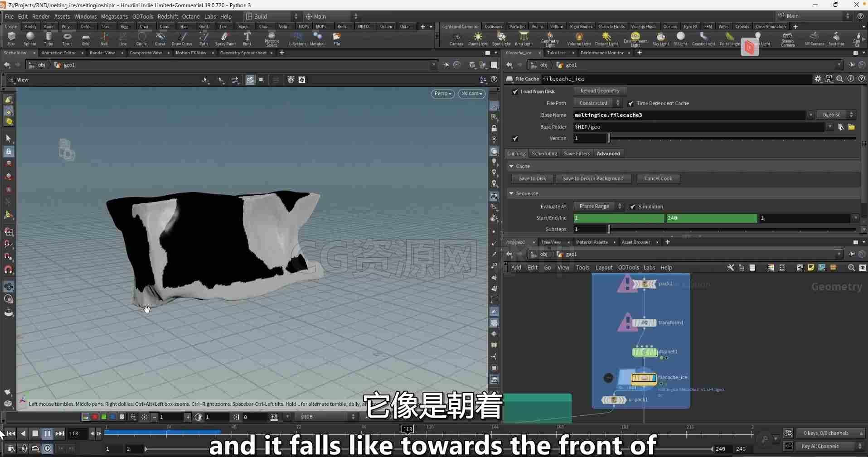Toggle the Simulation checkbox
The image size is (868, 457).
633,207
